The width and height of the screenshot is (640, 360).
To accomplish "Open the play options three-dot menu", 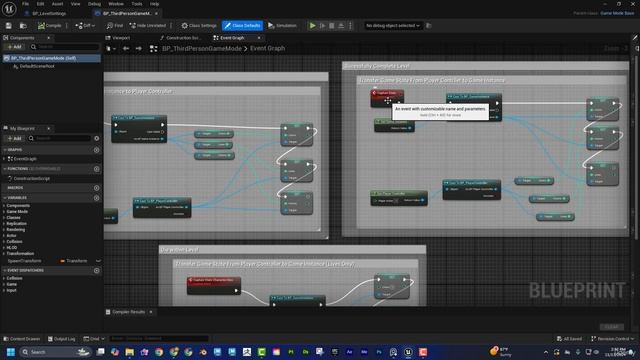I will (350, 26).
